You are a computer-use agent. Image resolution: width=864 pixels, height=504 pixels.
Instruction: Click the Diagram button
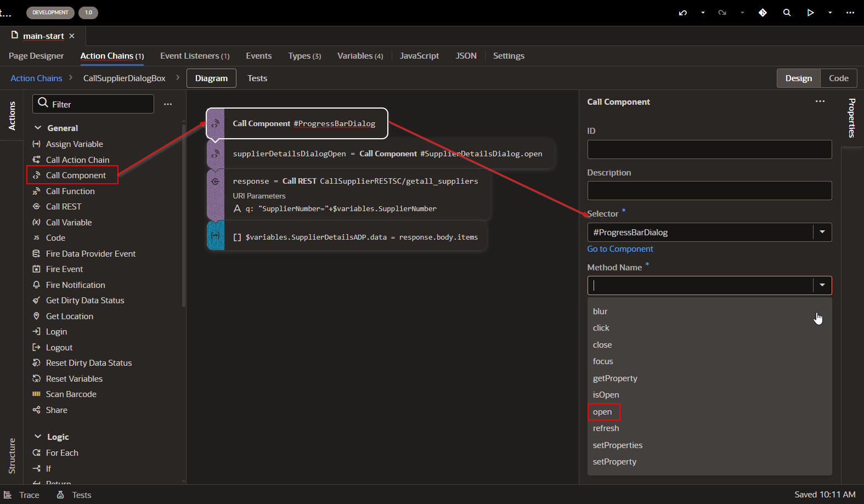[x=211, y=78]
